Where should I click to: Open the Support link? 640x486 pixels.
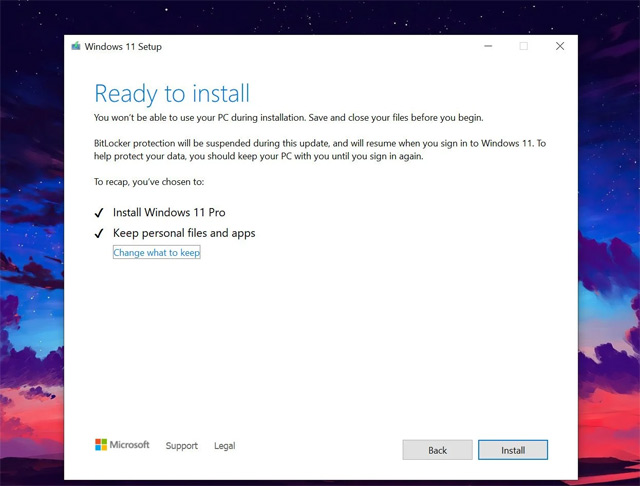(182, 446)
